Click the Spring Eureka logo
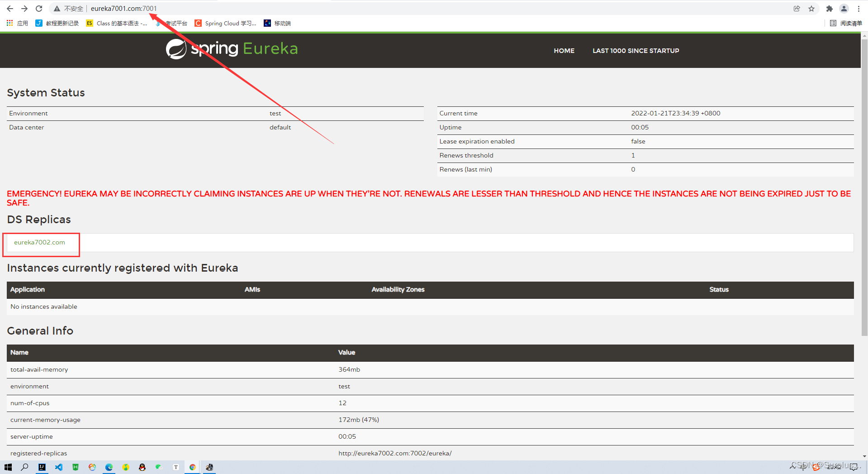868x474 pixels. (x=232, y=49)
